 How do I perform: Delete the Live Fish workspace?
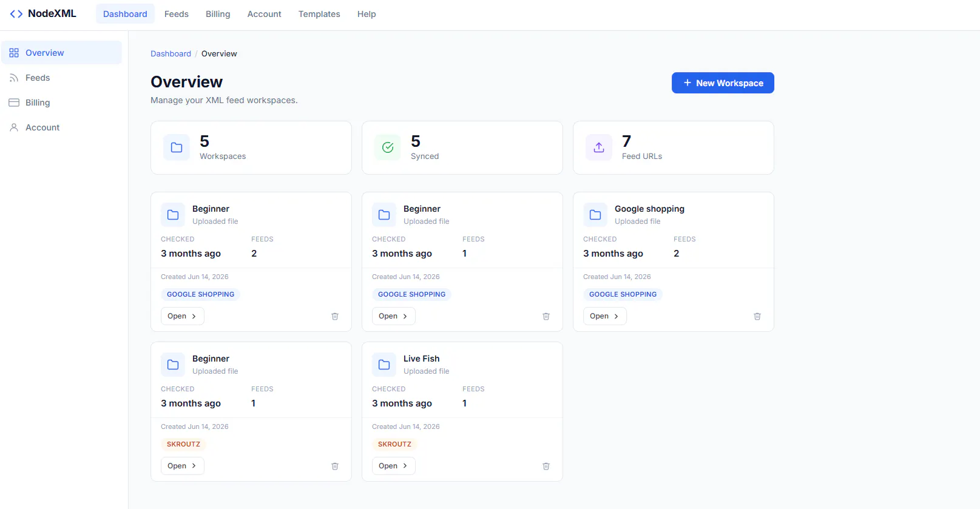[x=546, y=466]
